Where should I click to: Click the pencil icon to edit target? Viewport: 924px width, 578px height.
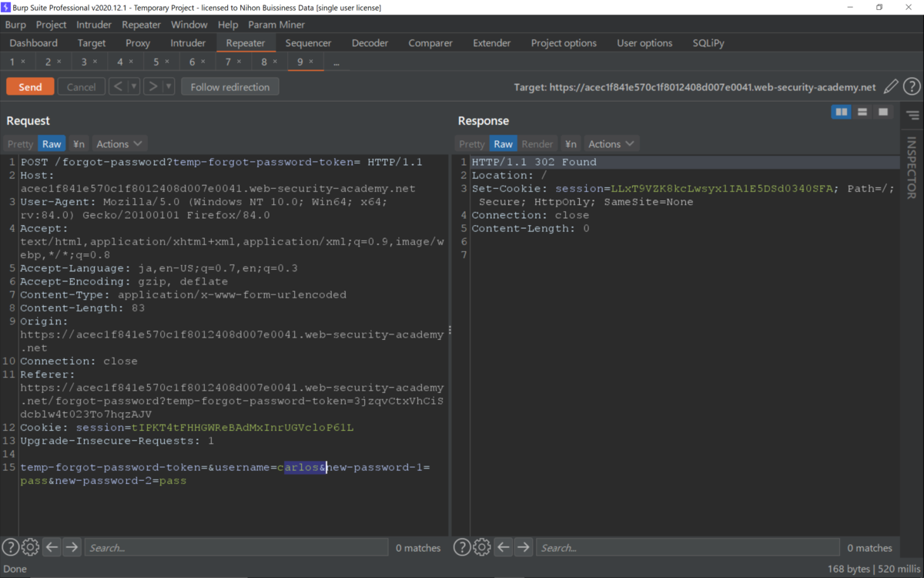(x=891, y=87)
